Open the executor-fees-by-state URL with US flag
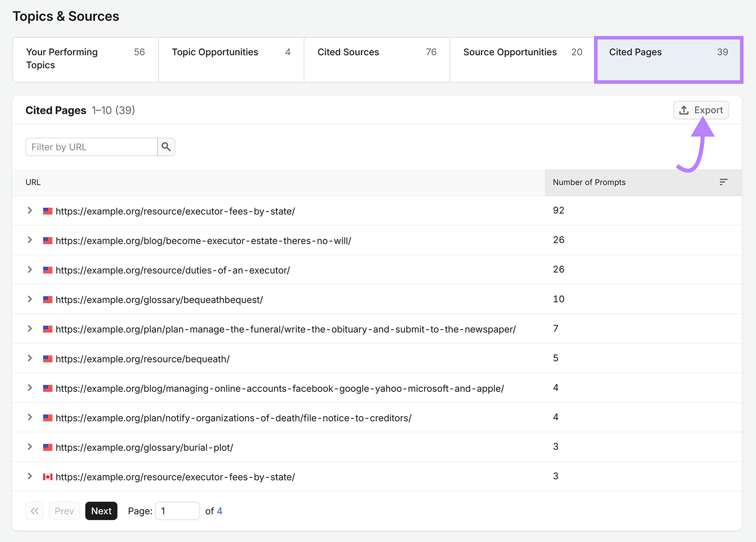This screenshot has width=756, height=542. (x=175, y=212)
